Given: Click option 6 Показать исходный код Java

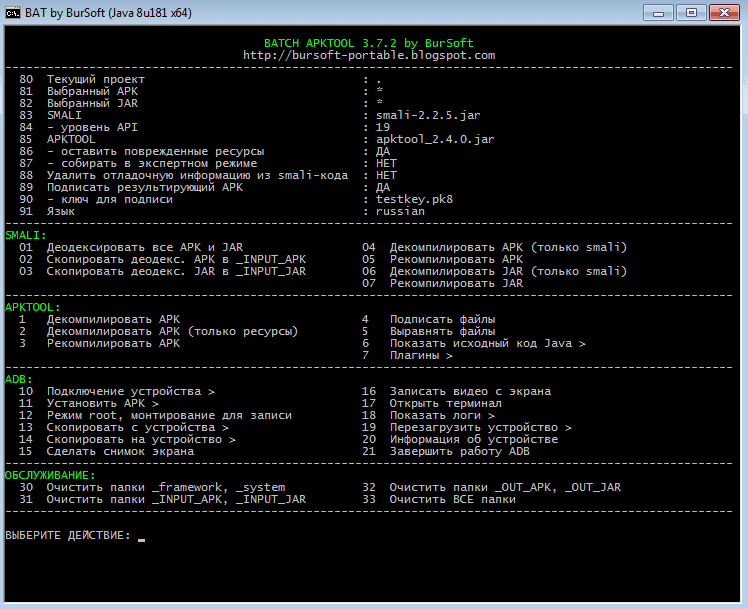Looking at the screenshot, I should click(x=474, y=343).
